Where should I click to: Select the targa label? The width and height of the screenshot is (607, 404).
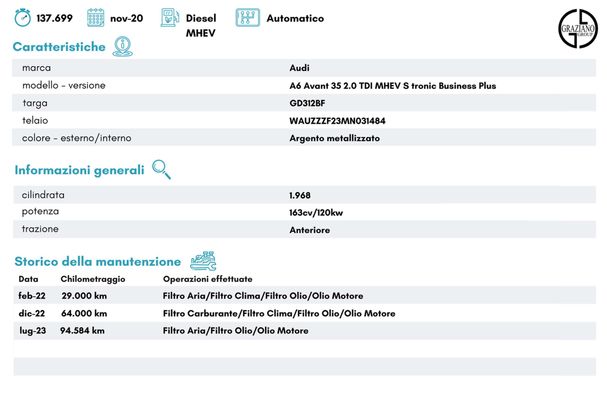(35, 103)
